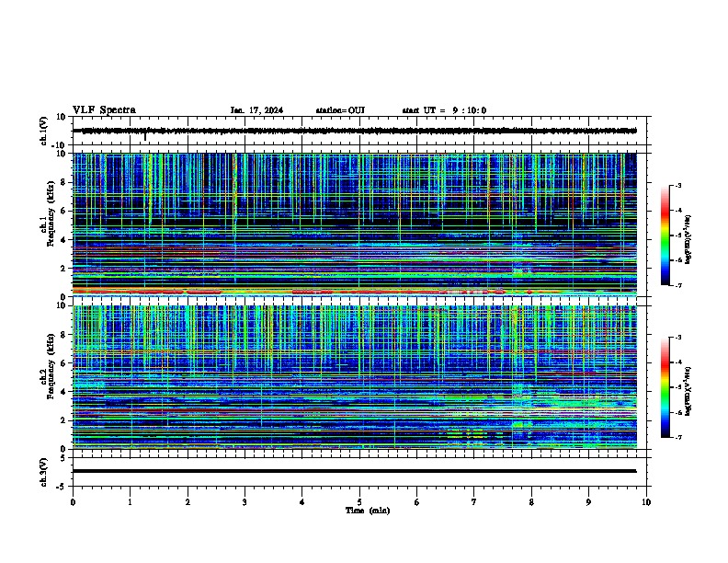Click the "2" minute tick label
The width and height of the screenshot is (728, 563).
pos(188,502)
